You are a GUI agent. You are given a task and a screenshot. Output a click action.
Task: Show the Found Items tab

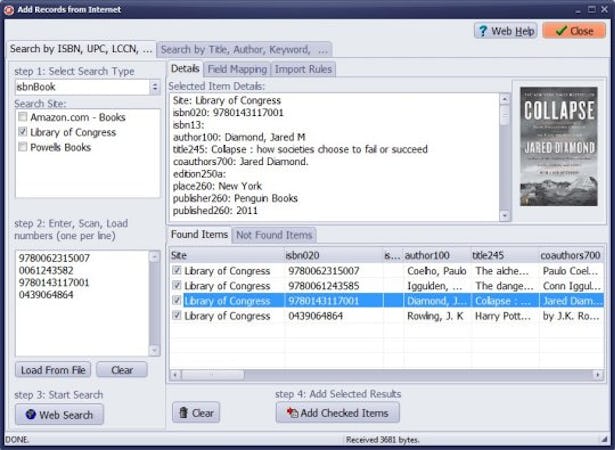pyautogui.click(x=199, y=234)
